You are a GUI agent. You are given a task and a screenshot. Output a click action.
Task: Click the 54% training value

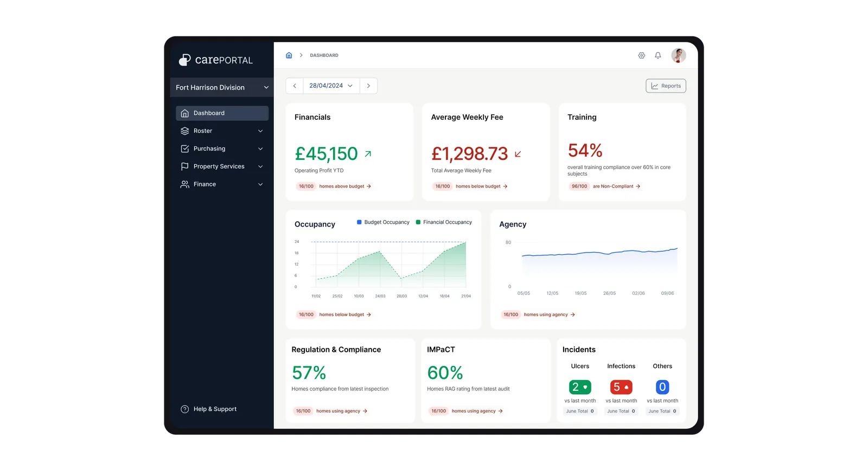tap(585, 150)
